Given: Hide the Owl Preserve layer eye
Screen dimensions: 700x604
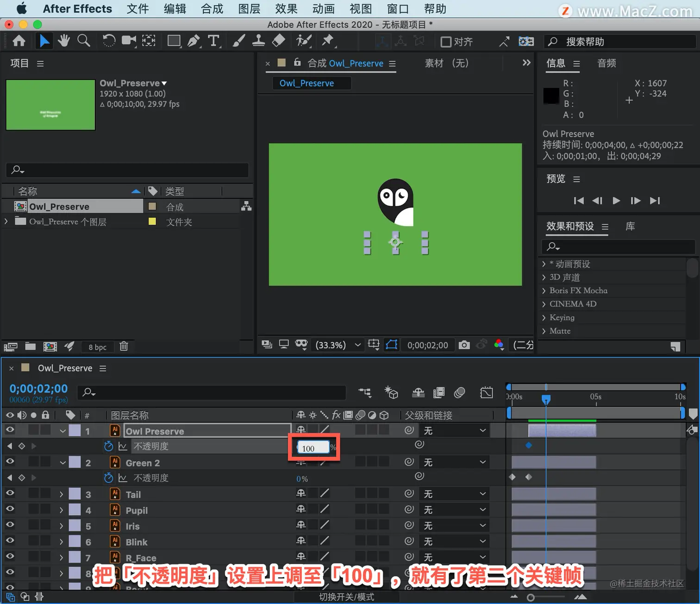Looking at the screenshot, I should pos(10,430).
